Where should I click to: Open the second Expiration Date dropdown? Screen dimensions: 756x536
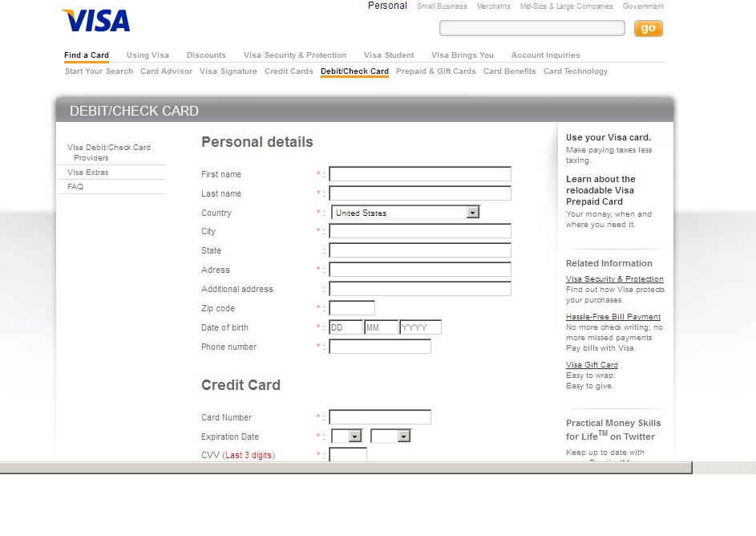(390, 437)
